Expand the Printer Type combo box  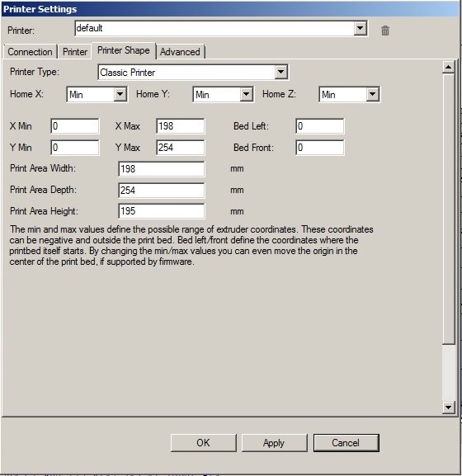coord(280,72)
